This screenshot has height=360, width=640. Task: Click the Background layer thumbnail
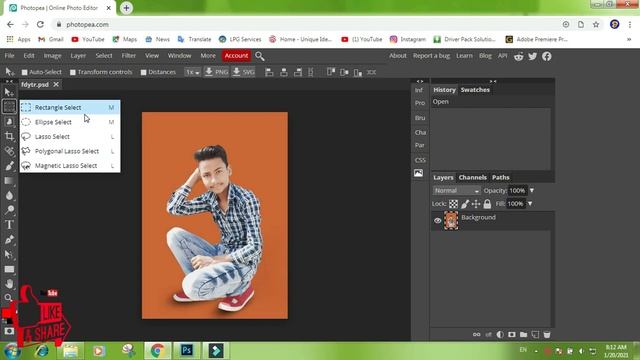click(451, 220)
